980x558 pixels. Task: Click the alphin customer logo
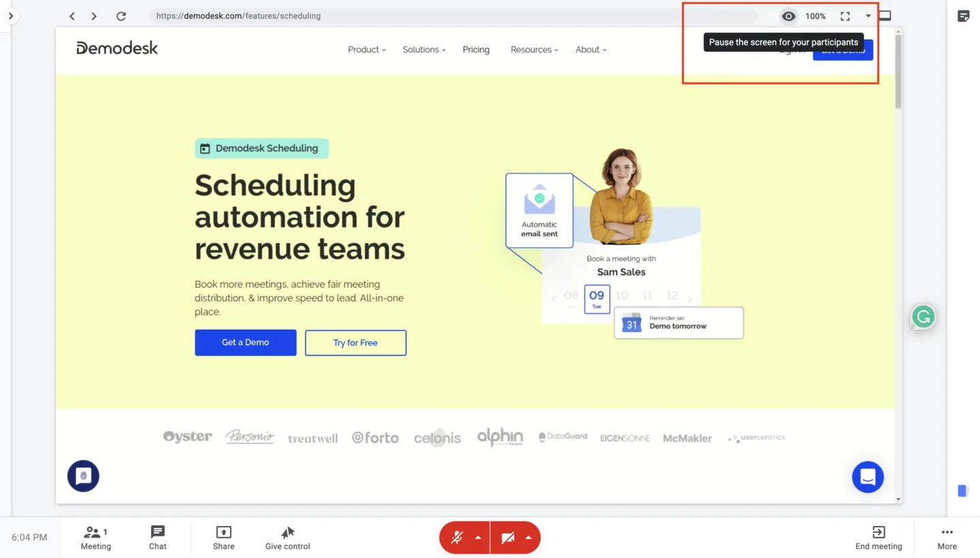pos(500,437)
